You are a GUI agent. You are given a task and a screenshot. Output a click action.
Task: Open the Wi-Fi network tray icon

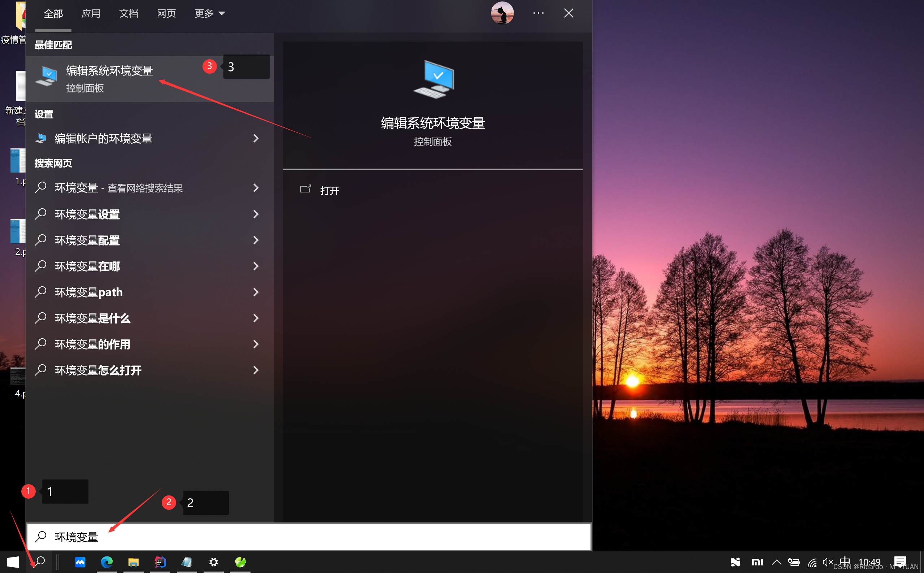tap(812, 563)
